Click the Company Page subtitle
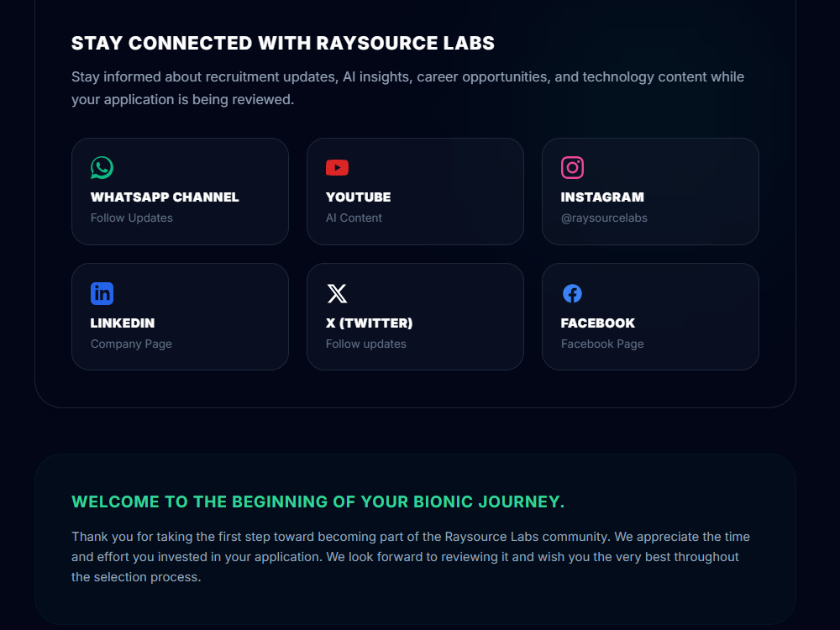840x630 pixels. coord(131,344)
